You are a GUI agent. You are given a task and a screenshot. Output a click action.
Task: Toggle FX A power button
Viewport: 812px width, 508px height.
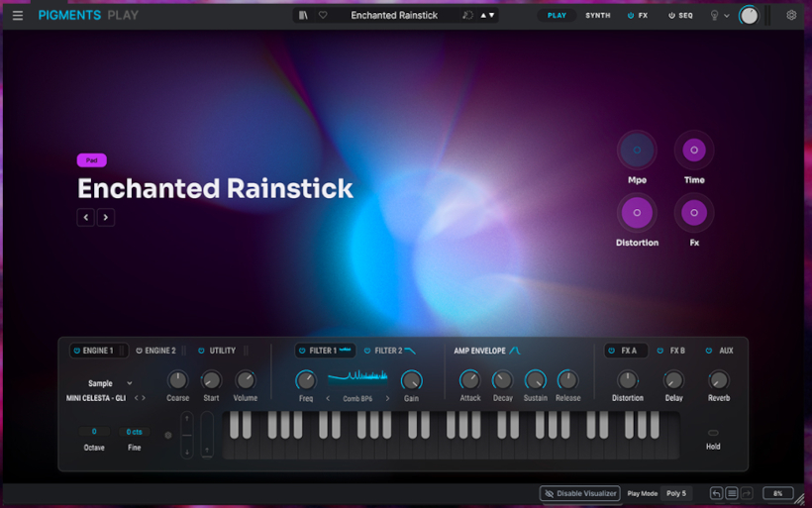[x=611, y=351]
